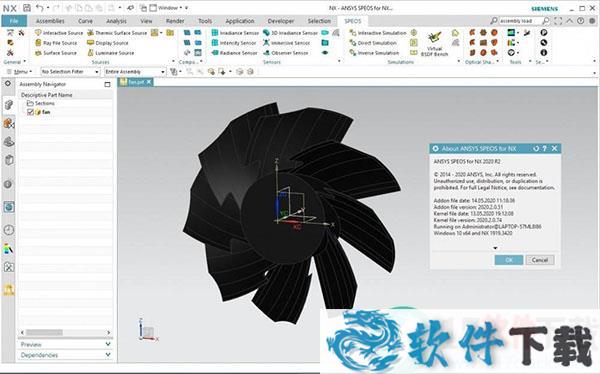Create a Luminaire Source

111,53
